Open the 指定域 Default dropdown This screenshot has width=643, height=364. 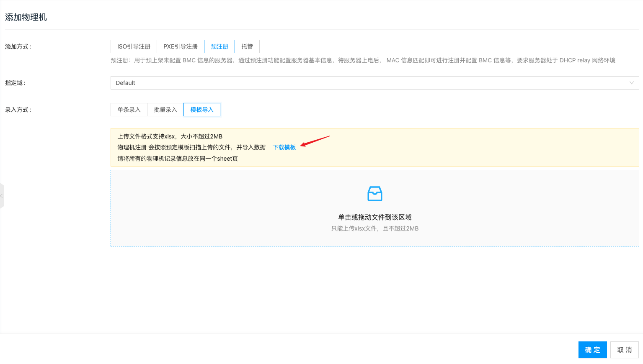[x=369, y=83]
